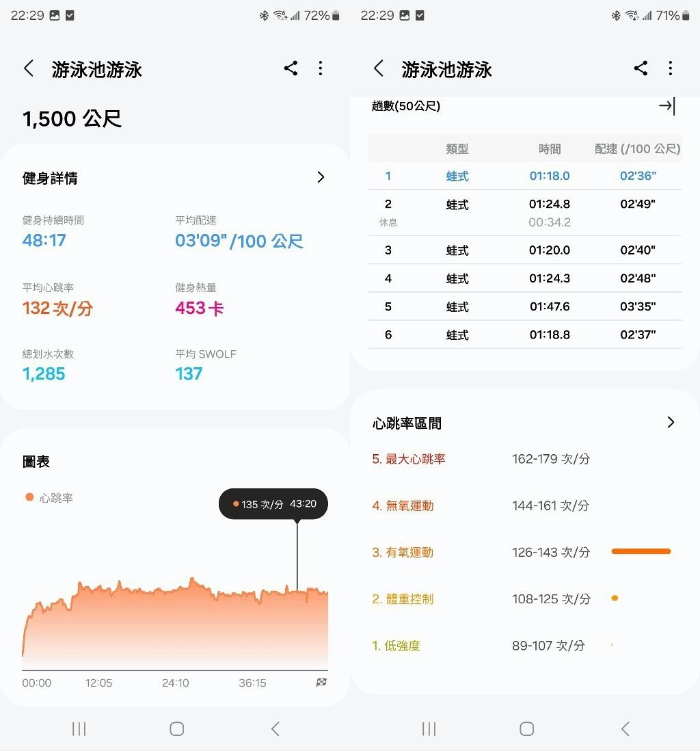
Task: Tap the finish flag icon on chart axis
Action: coord(321,683)
